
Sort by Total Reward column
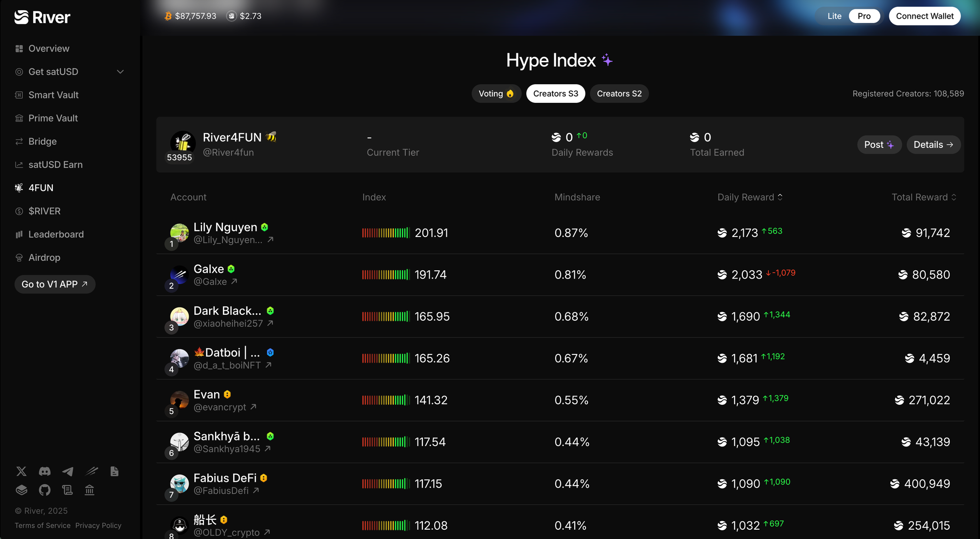pos(924,197)
